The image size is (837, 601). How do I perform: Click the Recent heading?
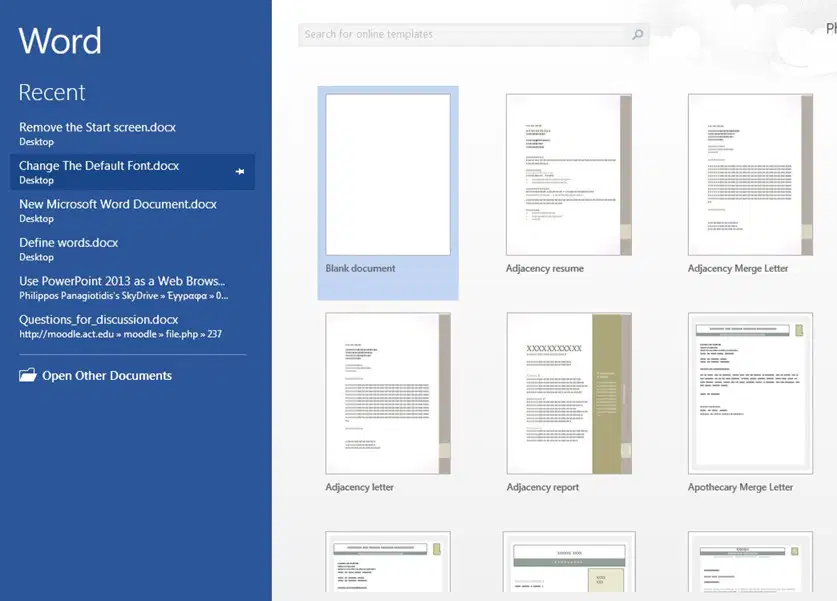pyautogui.click(x=52, y=93)
